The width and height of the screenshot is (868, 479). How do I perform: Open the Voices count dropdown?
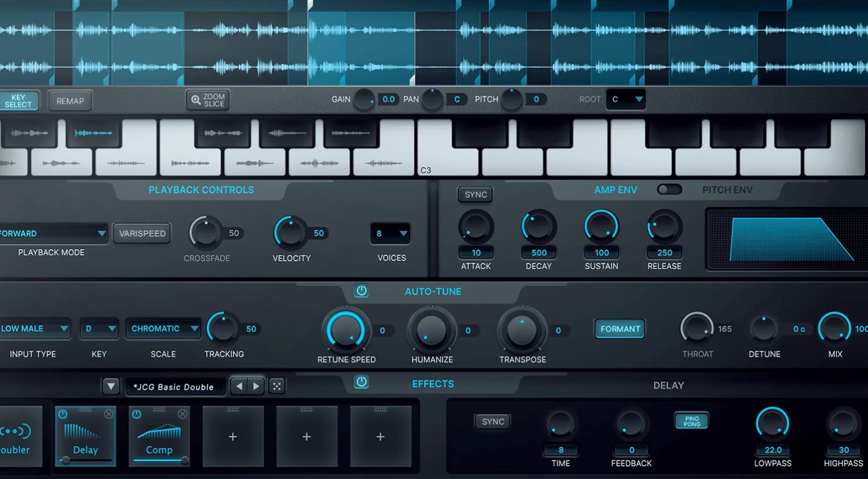[x=390, y=233]
